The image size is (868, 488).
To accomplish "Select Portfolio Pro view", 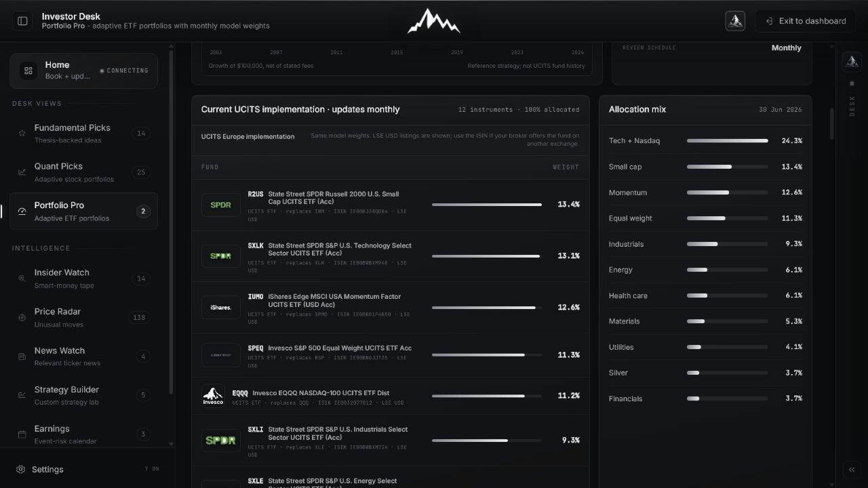I will (83, 211).
